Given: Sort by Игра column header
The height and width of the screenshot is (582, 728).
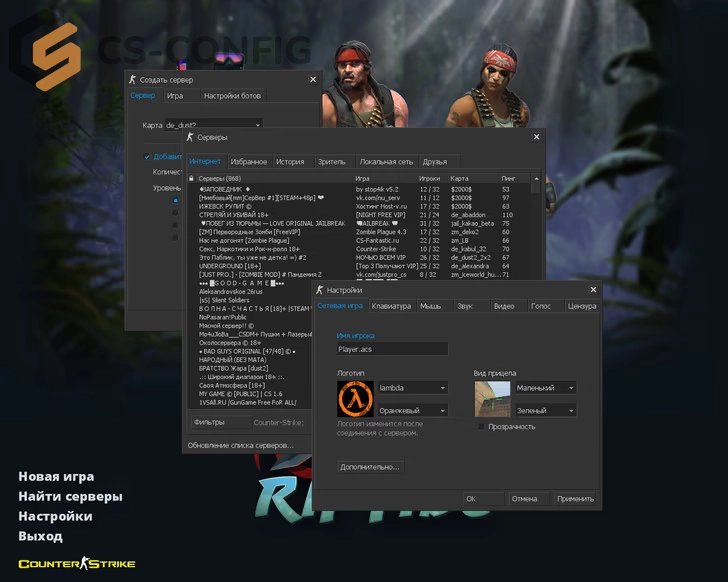Looking at the screenshot, I should (x=384, y=178).
